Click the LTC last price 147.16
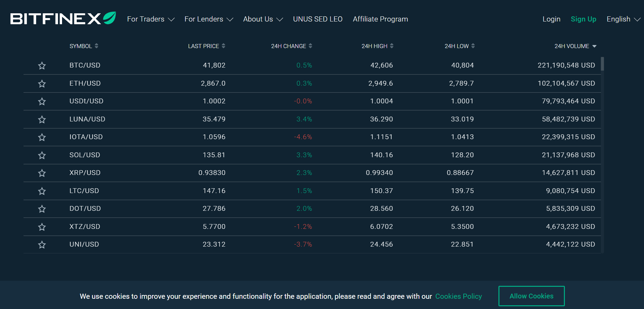 (x=214, y=191)
